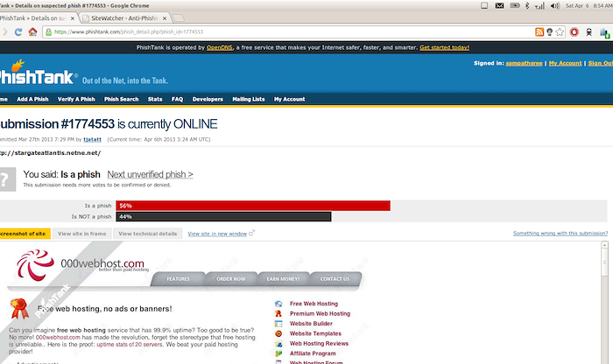Select the View site in frame tab

point(81,234)
